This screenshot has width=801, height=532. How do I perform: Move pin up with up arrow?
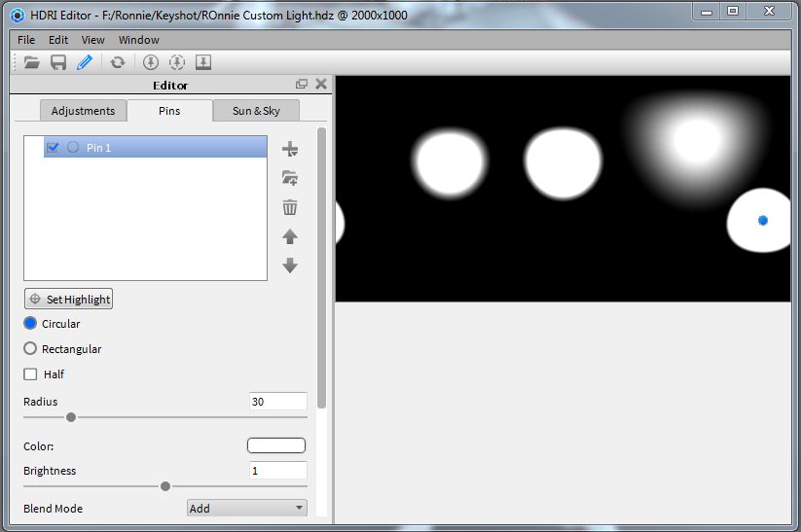click(x=290, y=236)
